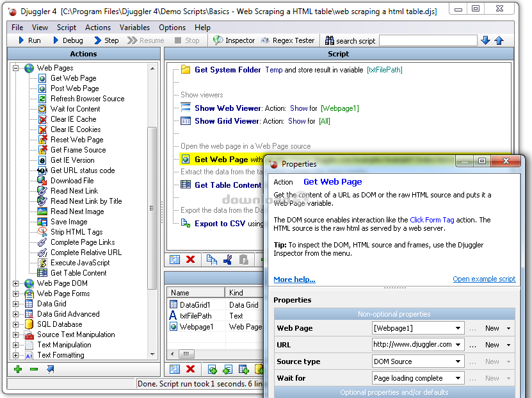The height and width of the screenshot is (398, 532).
Task: Expand the Data Grid Advanced node
Action: [x=15, y=314]
